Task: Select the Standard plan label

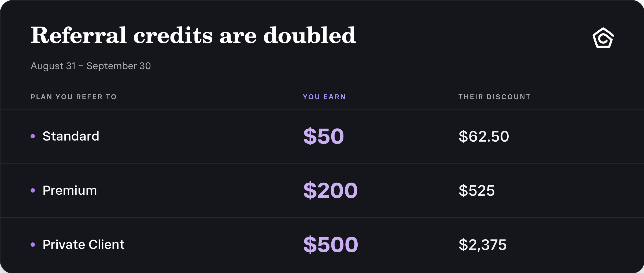Action: 71,136
